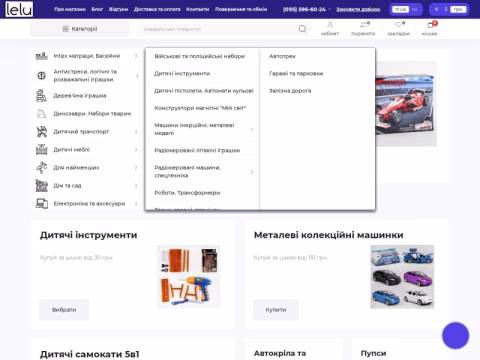Open the Блог header link

(x=97, y=9)
